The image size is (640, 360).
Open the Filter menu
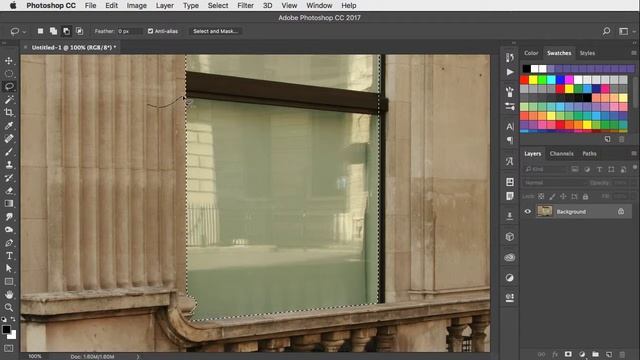point(245,6)
